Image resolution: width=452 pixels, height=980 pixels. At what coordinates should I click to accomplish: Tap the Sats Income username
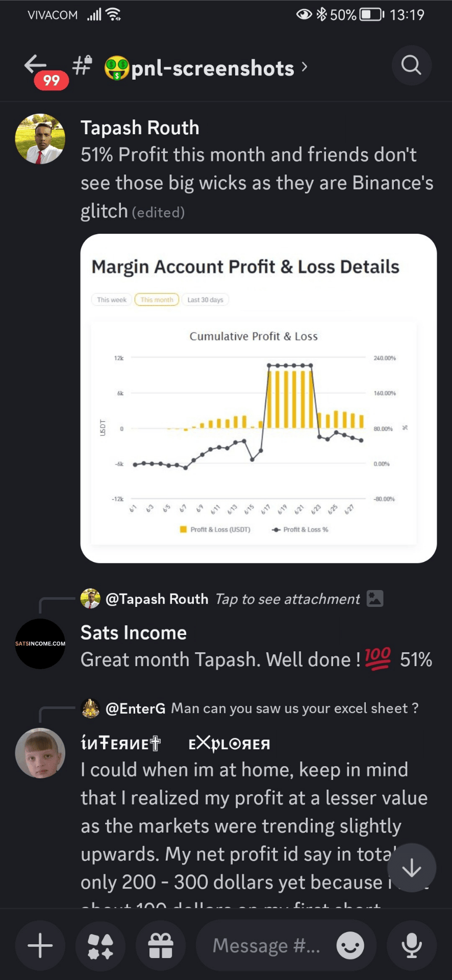[x=134, y=633]
